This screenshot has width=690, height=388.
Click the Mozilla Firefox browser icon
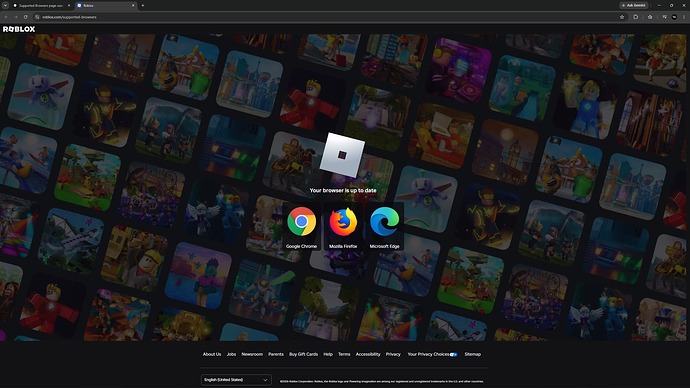(343, 222)
